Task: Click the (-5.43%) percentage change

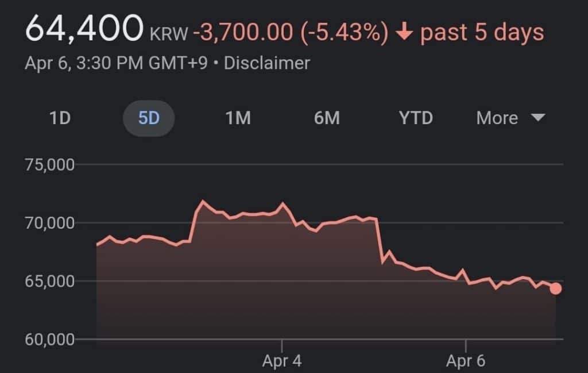Action: 345,33
